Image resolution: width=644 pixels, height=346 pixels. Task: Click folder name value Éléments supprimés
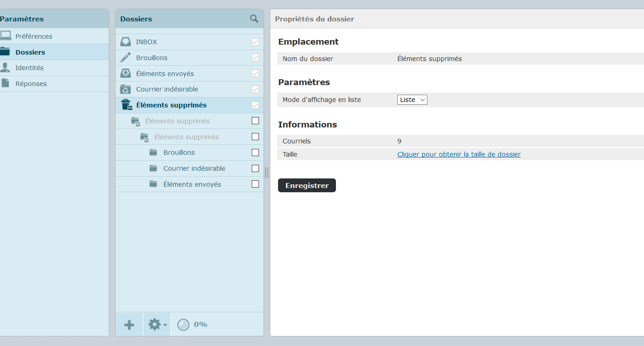click(x=430, y=59)
